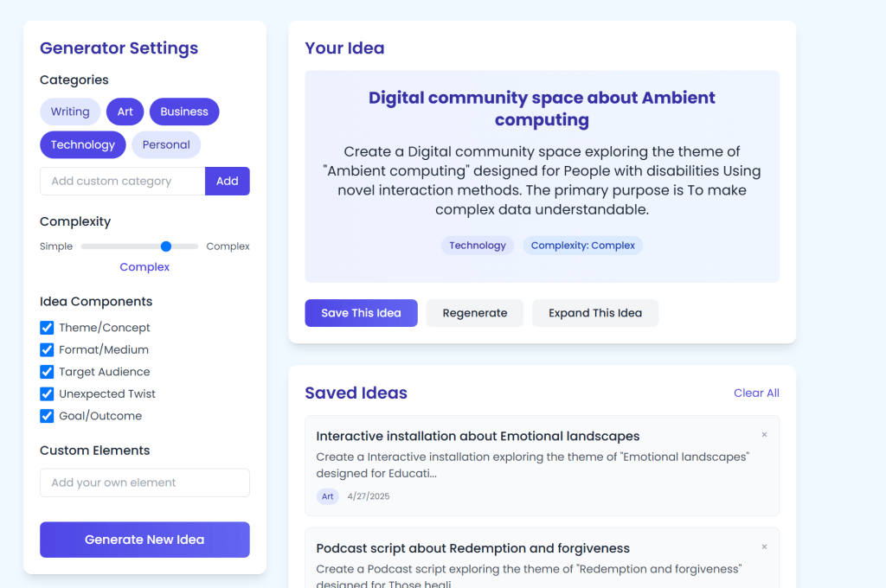Select the Writing category chip
The width and height of the screenshot is (886, 588).
[x=70, y=112]
